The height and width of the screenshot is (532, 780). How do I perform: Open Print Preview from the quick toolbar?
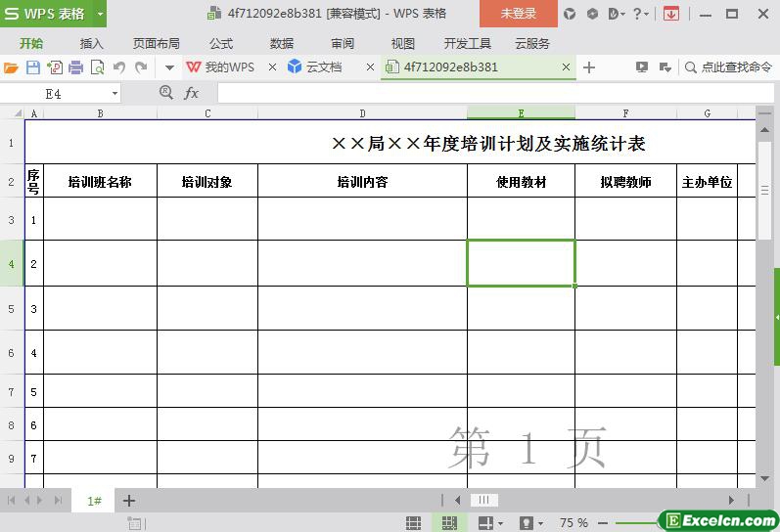tap(97, 67)
